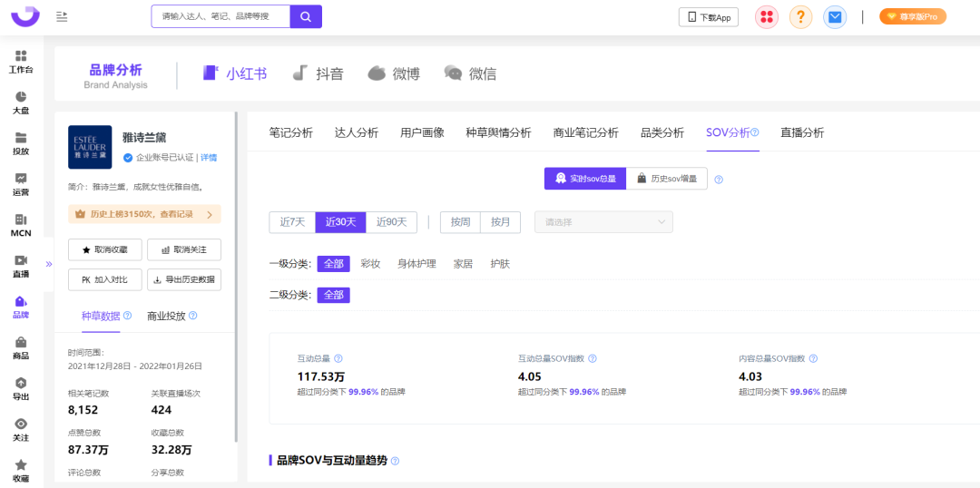Open 大盘 in the left sidebar
This screenshot has width=980, height=488.
click(x=21, y=103)
